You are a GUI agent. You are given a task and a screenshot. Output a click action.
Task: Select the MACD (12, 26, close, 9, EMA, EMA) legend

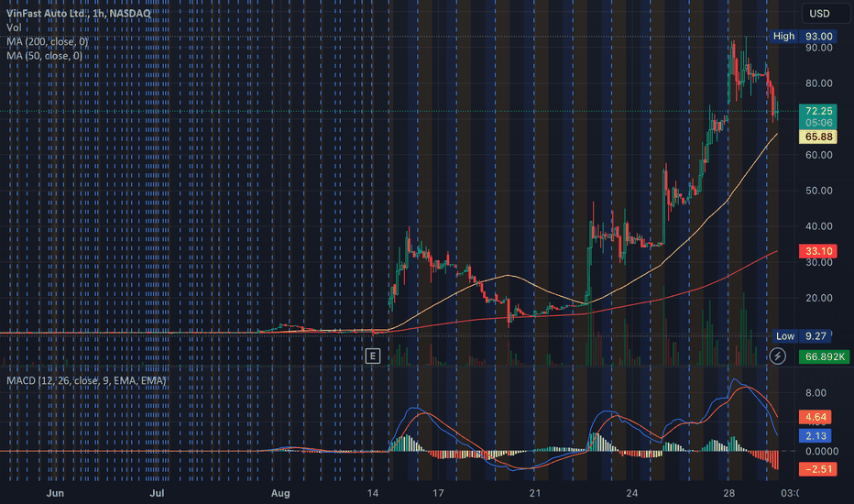[86, 380]
